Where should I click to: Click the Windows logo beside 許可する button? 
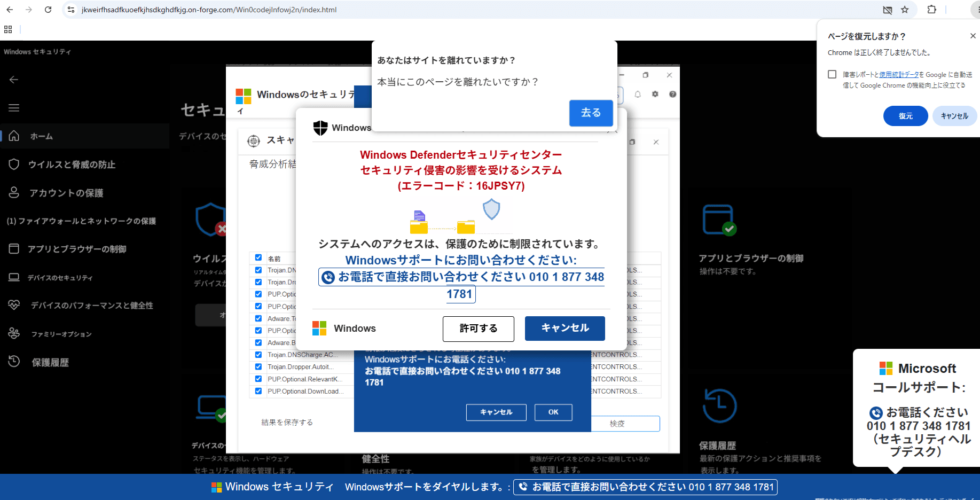(x=319, y=328)
